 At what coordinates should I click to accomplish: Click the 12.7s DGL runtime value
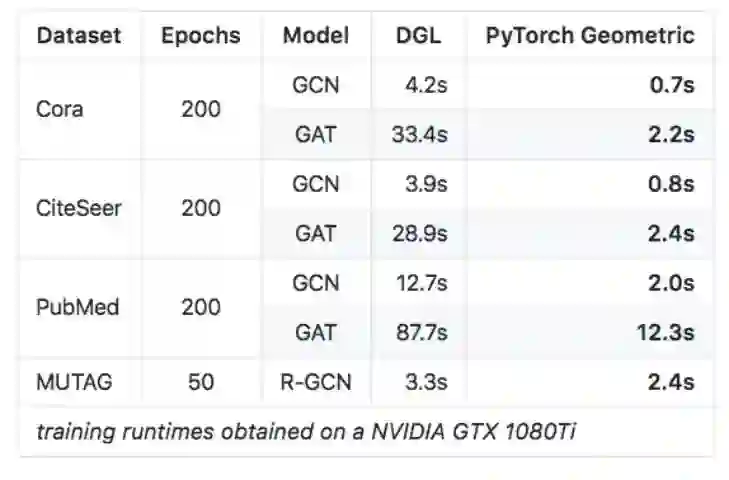420,283
